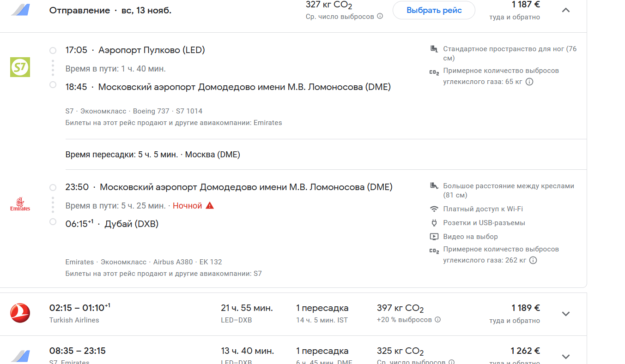
Task: Click the 17:05 Пулково departure stop marker
Action: [53, 50]
